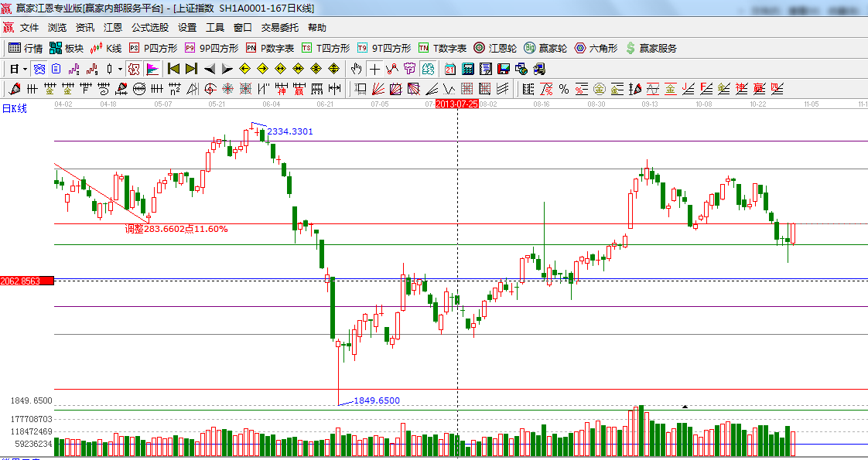Open the calculator tool in toolbar
The width and height of the screenshot is (868, 460).
[x=468, y=69]
